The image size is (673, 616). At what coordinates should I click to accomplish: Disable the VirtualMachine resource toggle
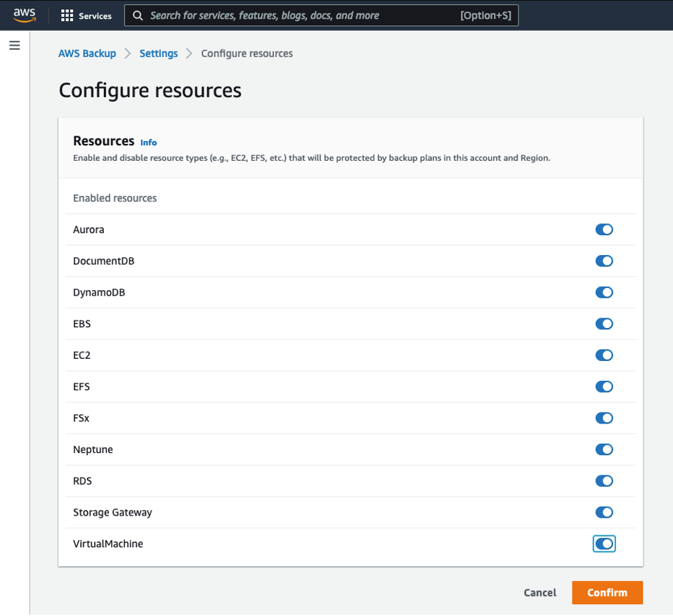point(604,543)
